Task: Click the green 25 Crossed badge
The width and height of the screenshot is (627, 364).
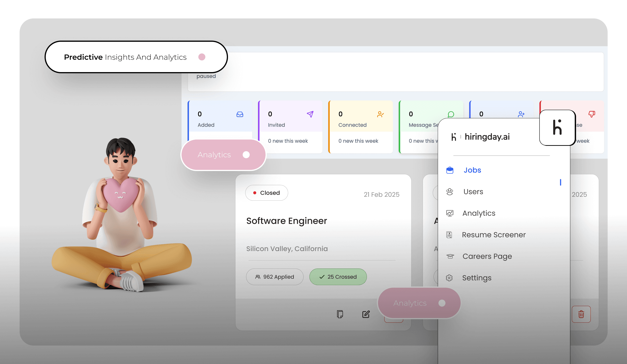Action: tap(338, 277)
